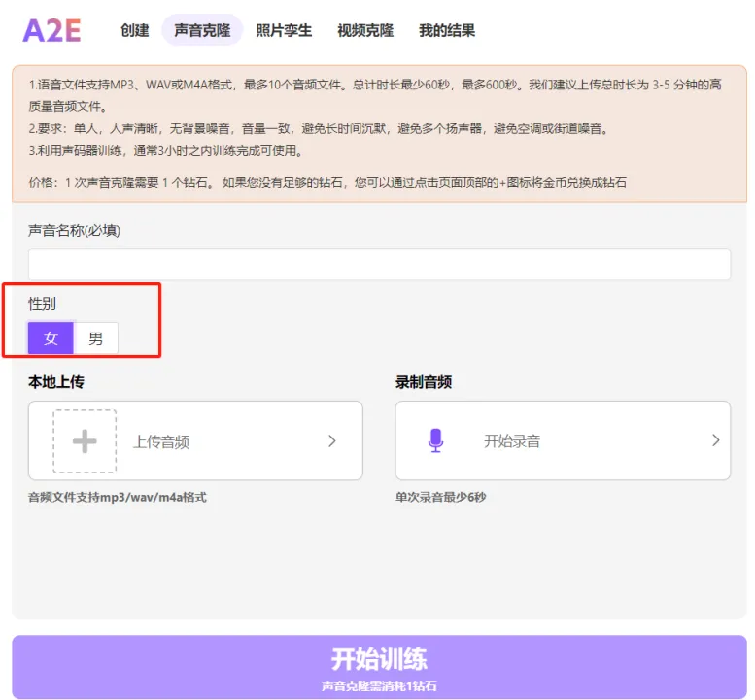Screen dimensions: 755x700
Task: Go to the 视频克隆 tab
Action: pos(365,30)
